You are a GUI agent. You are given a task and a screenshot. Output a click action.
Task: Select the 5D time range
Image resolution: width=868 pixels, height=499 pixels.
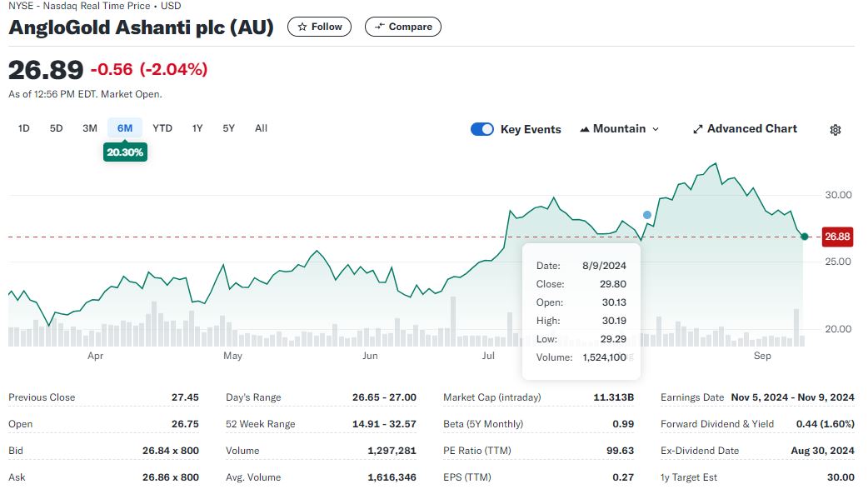pos(57,128)
